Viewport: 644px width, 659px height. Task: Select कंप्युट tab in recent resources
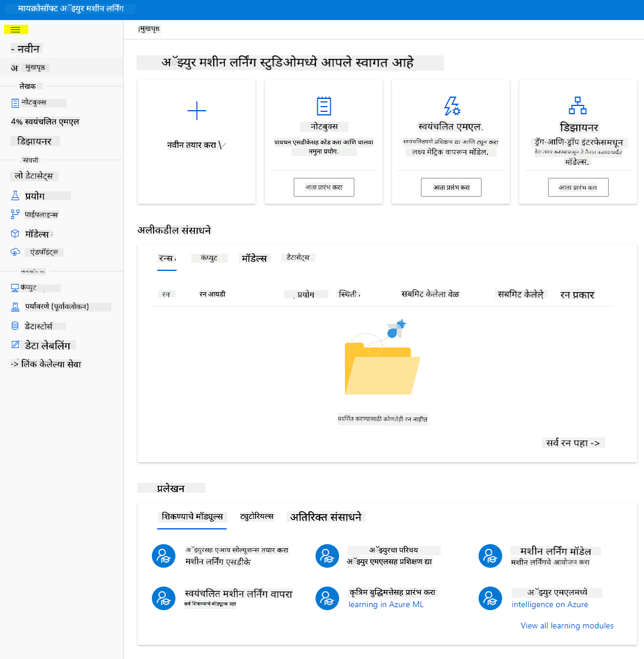(209, 258)
